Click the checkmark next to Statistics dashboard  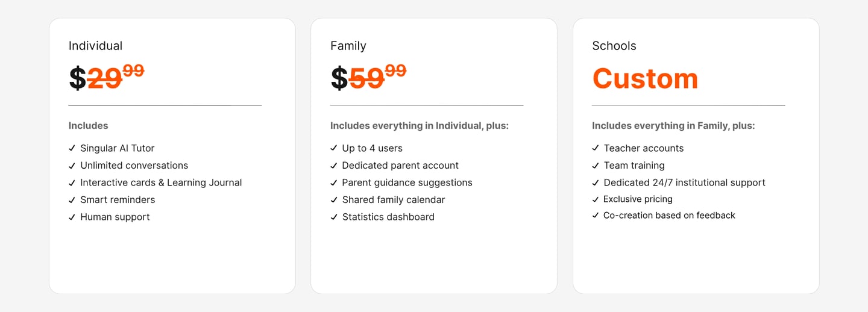tap(334, 217)
